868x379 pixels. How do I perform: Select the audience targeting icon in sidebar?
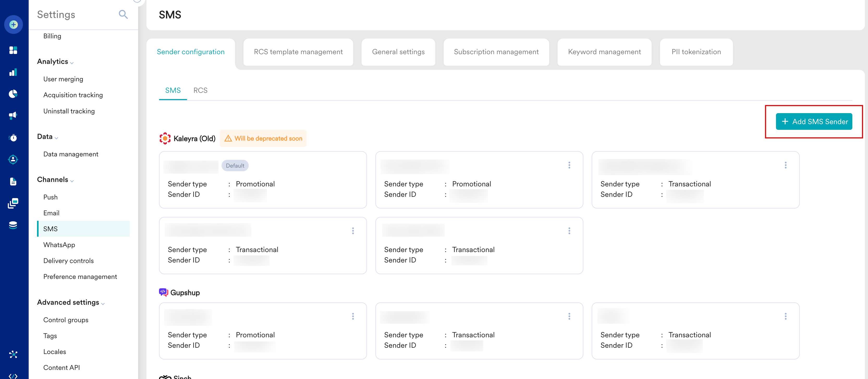[13, 159]
